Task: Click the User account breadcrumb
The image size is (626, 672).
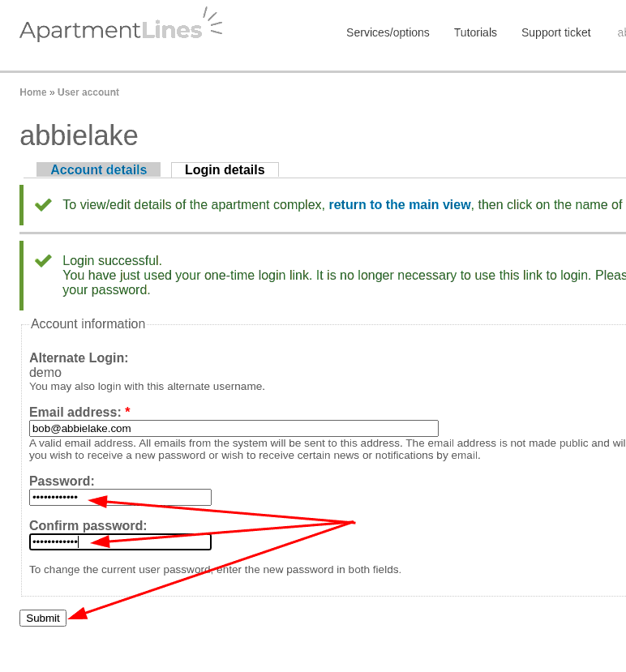Action: (88, 92)
